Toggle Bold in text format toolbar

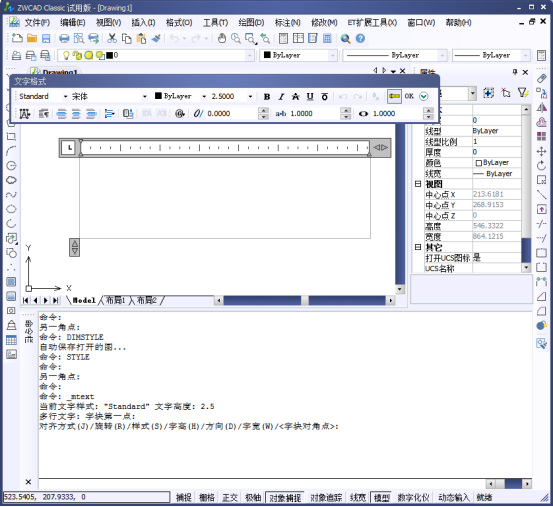point(267,96)
